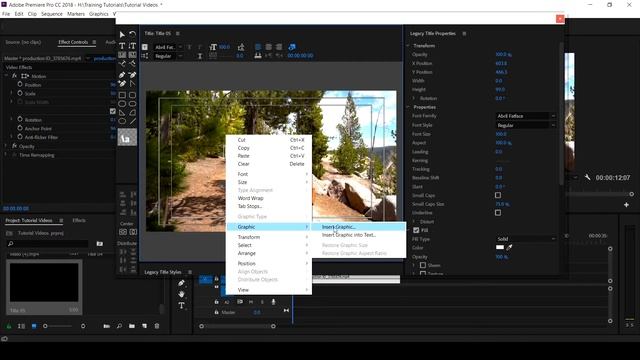
Task: Select the Selection arrow tool in title tools
Action: point(122,35)
